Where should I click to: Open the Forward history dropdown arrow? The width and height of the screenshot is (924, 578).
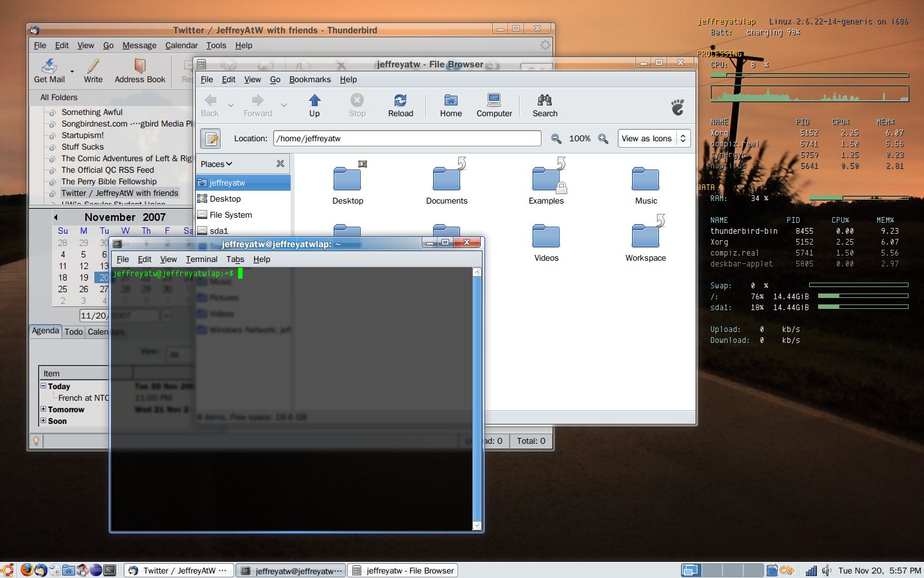(x=284, y=105)
